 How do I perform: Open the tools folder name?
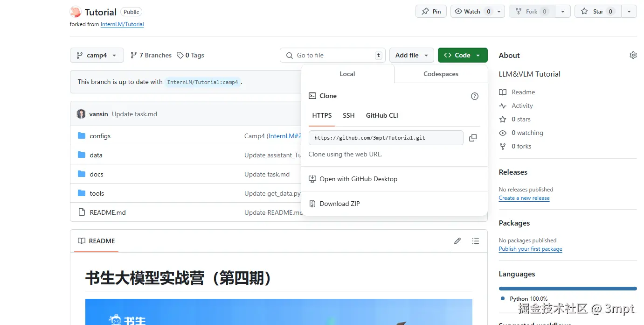click(97, 193)
